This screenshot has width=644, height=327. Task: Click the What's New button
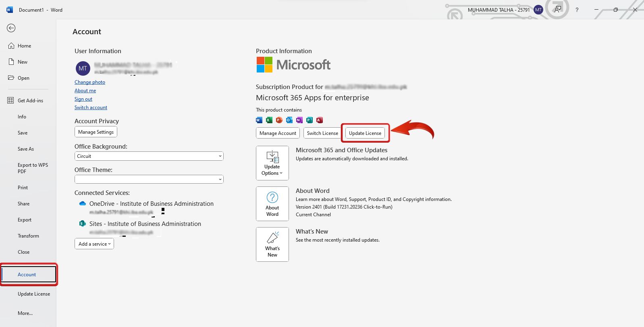click(272, 244)
